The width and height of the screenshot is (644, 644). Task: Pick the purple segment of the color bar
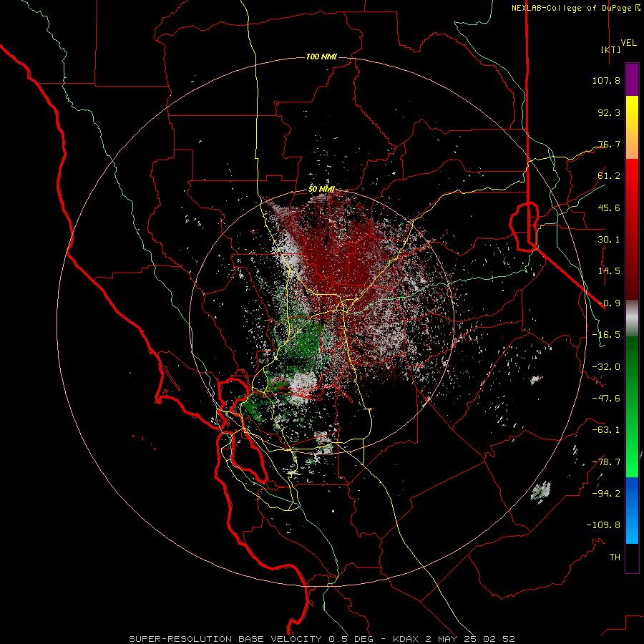(632, 79)
